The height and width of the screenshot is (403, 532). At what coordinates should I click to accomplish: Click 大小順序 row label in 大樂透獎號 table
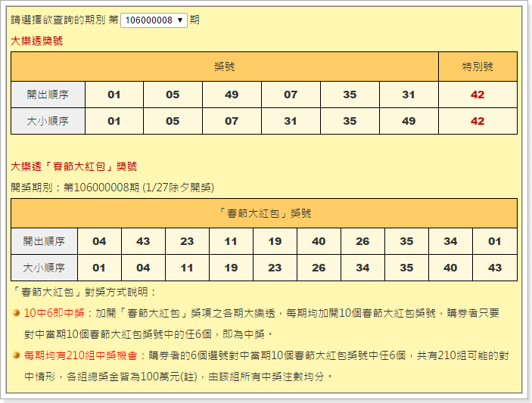48,121
